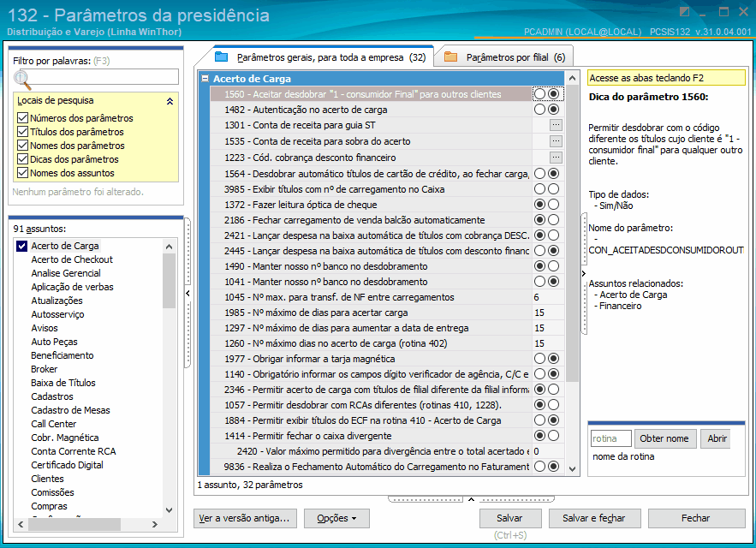Select parameter 2186 row text

[354, 220]
